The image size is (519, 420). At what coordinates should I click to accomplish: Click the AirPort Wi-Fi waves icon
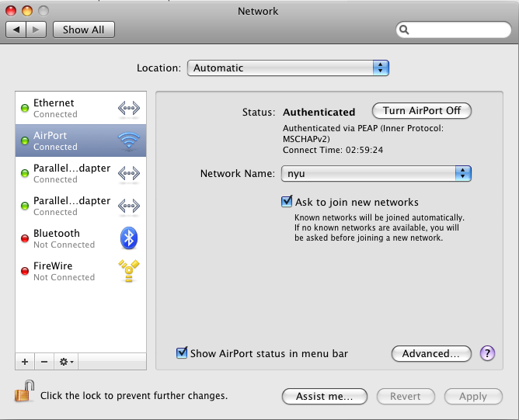click(x=129, y=141)
